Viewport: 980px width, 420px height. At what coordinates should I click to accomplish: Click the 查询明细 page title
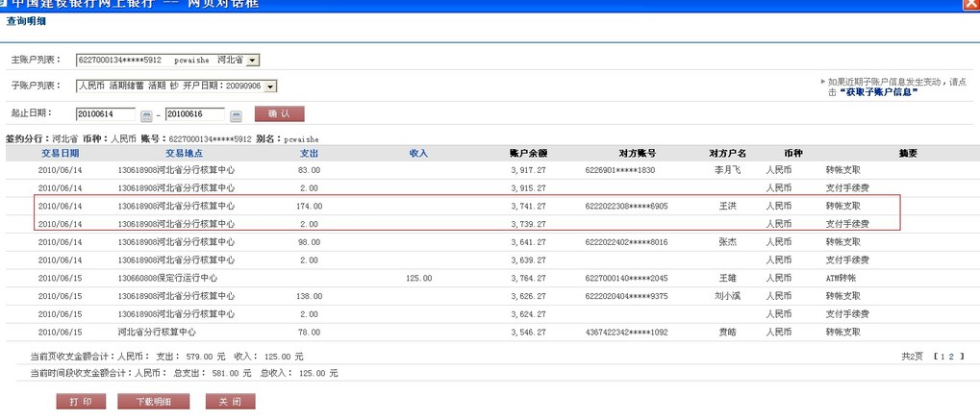(26, 21)
